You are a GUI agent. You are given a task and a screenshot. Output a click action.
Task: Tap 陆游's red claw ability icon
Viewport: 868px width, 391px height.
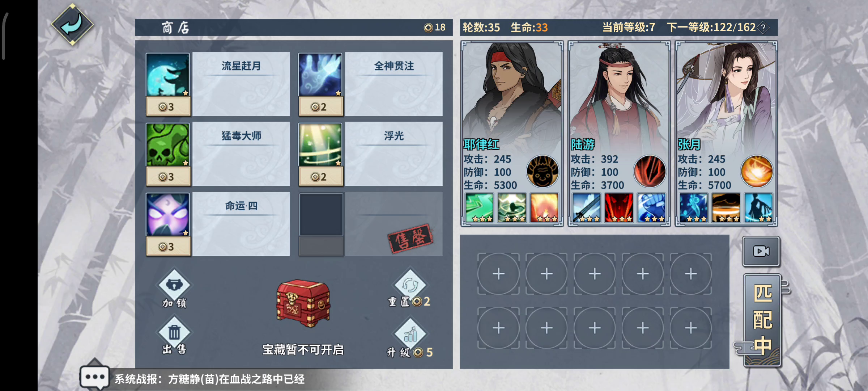[650, 171]
